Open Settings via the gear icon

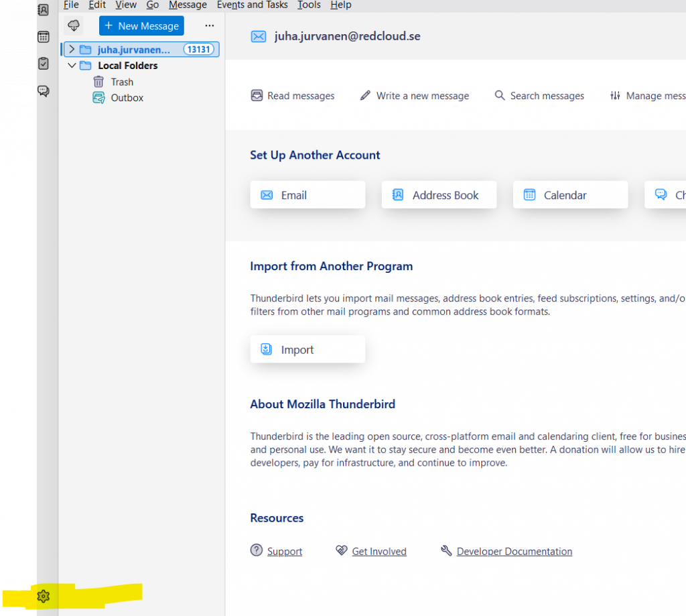click(44, 596)
